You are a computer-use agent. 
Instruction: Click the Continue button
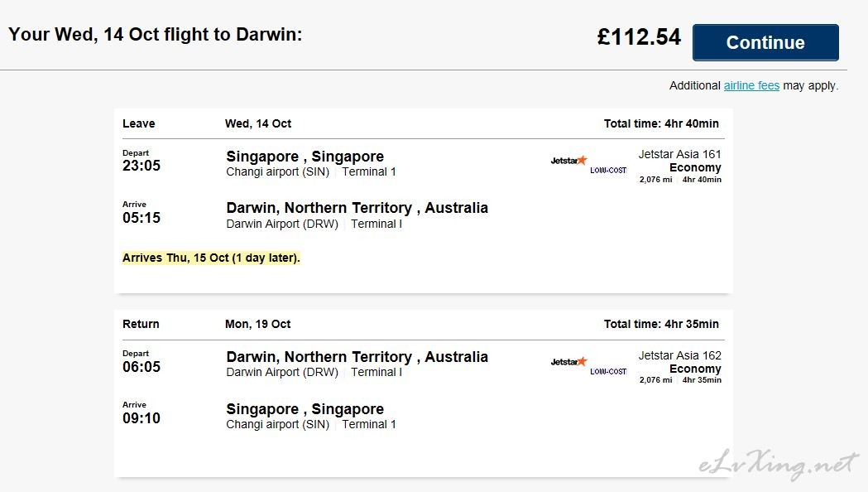pyautogui.click(x=765, y=43)
